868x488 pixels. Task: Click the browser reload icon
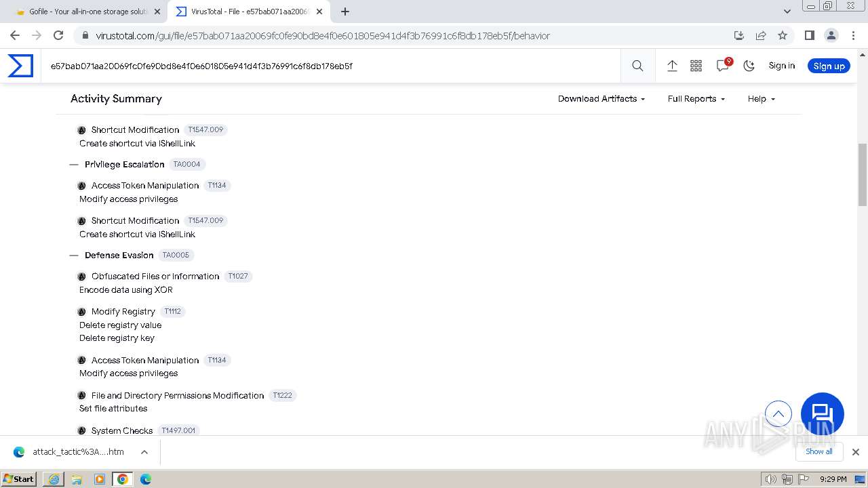click(x=58, y=35)
